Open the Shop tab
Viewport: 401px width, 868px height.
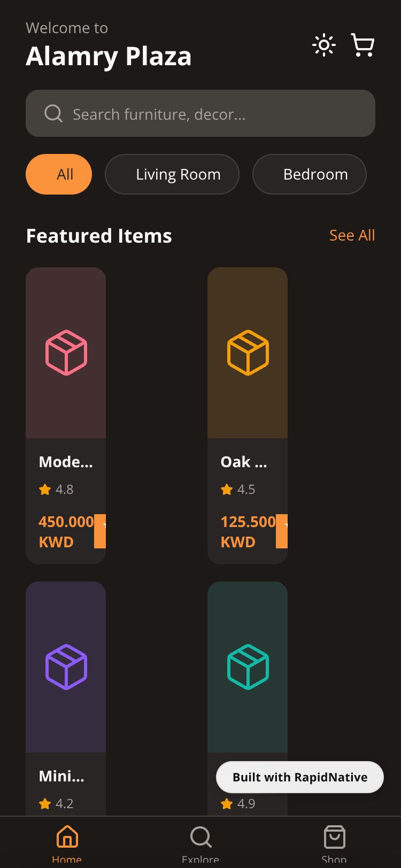(x=334, y=842)
